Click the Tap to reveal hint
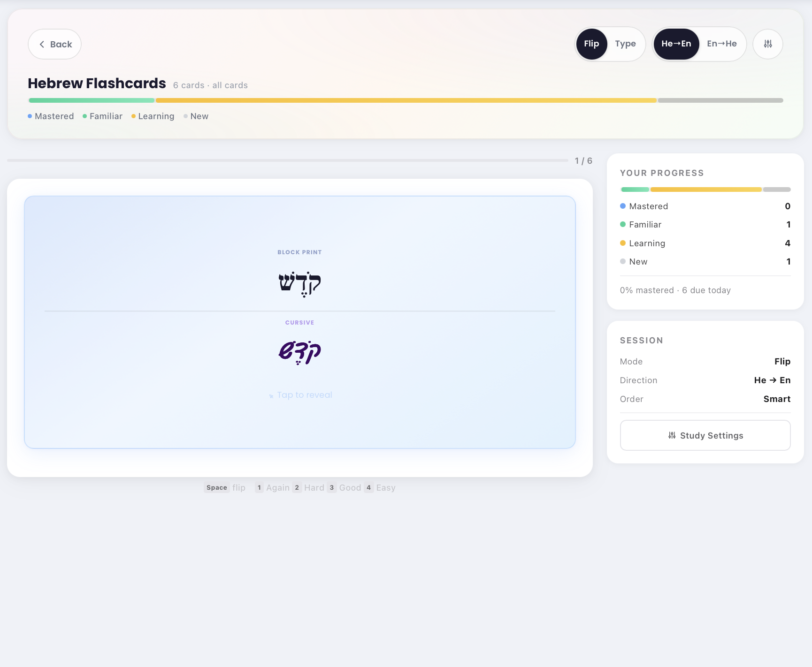 (300, 395)
